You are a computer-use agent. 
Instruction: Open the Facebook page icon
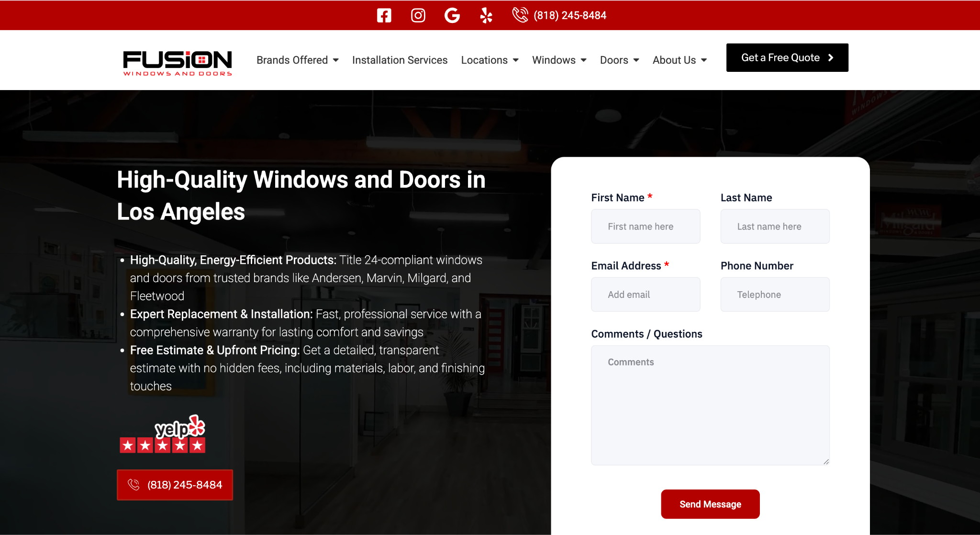coord(384,15)
